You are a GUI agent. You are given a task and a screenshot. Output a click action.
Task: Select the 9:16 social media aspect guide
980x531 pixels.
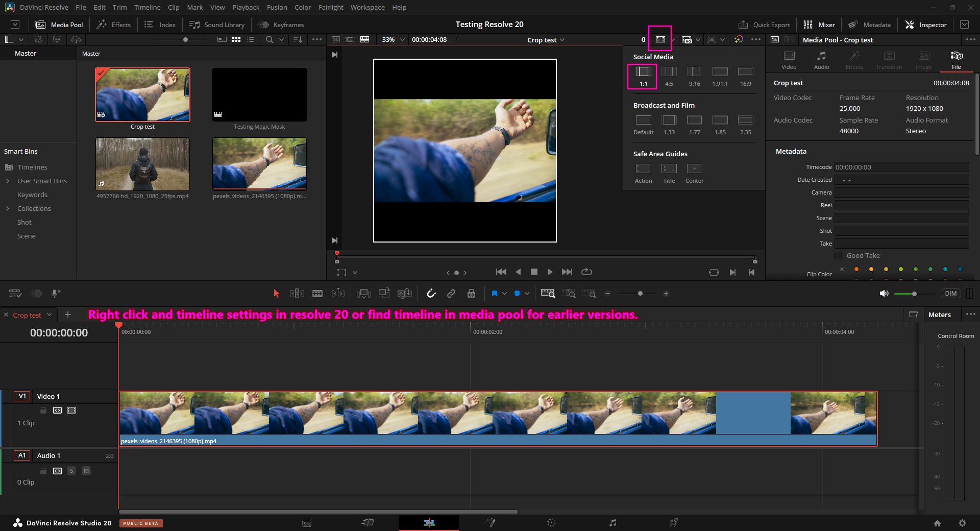coord(694,76)
